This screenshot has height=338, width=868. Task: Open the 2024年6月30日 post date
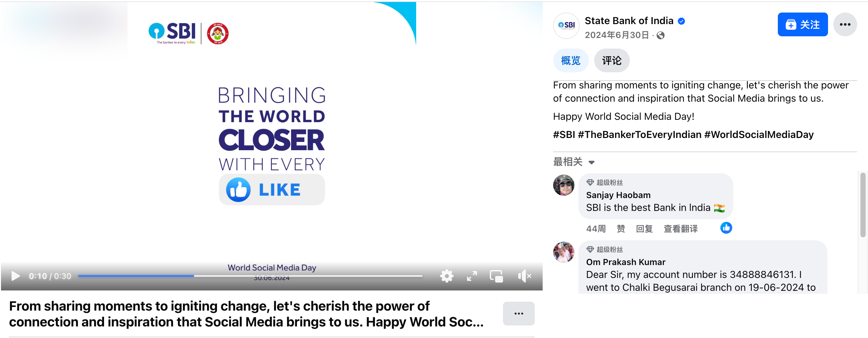point(617,35)
